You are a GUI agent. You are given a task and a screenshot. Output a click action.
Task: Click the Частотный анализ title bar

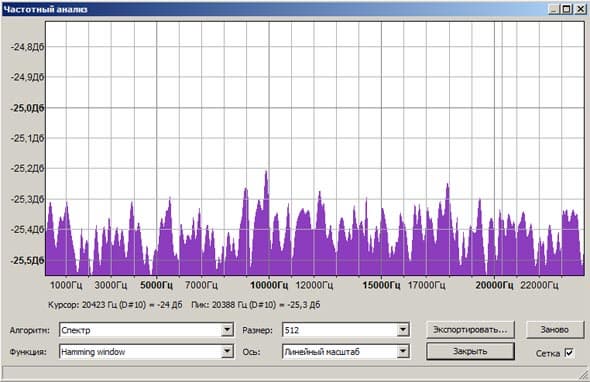275,9
